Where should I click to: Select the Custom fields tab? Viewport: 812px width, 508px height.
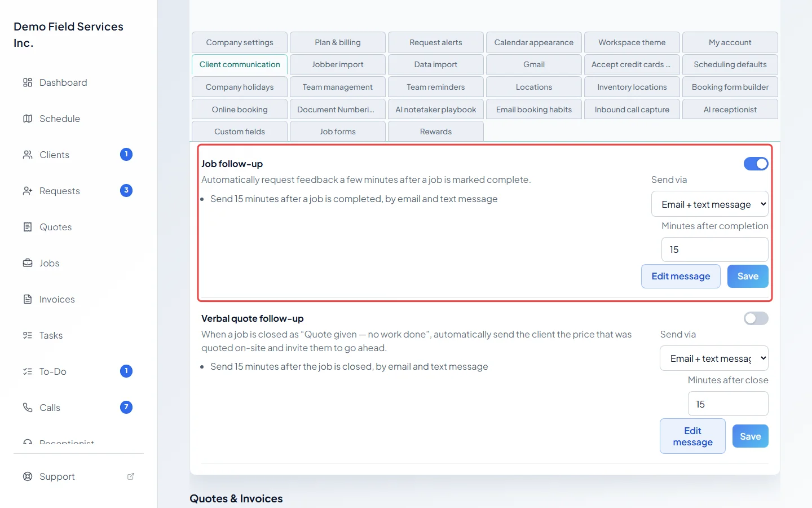click(240, 132)
